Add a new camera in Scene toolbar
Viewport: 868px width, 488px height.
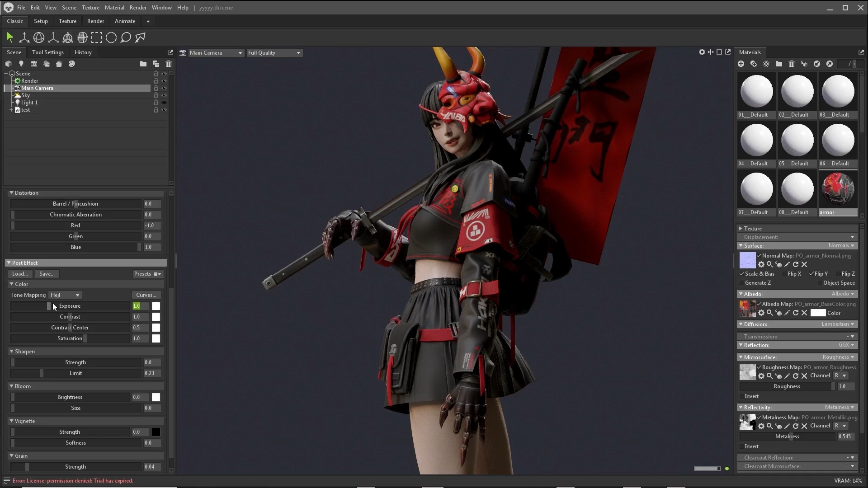[x=34, y=64]
